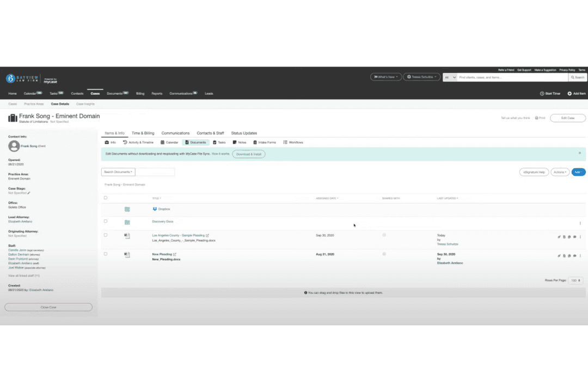Screen dimensions: 588x392
Task: Open the Tressa Schultze account dropdown
Action: tap(422, 77)
